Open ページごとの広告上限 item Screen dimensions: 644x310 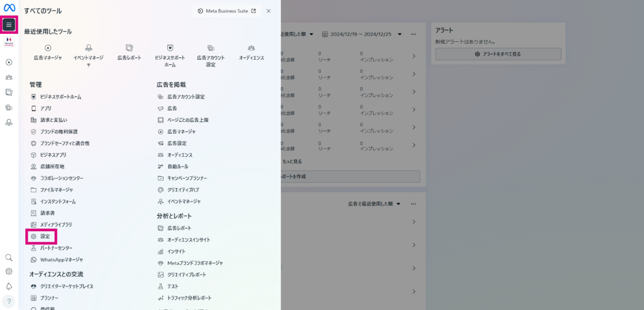tap(184, 120)
